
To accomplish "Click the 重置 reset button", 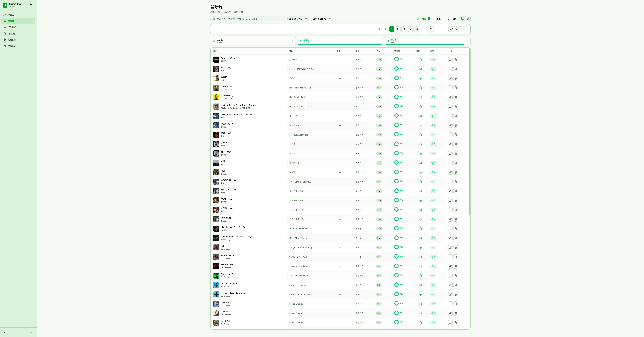I will pyautogui.click(x=438, y=19).
